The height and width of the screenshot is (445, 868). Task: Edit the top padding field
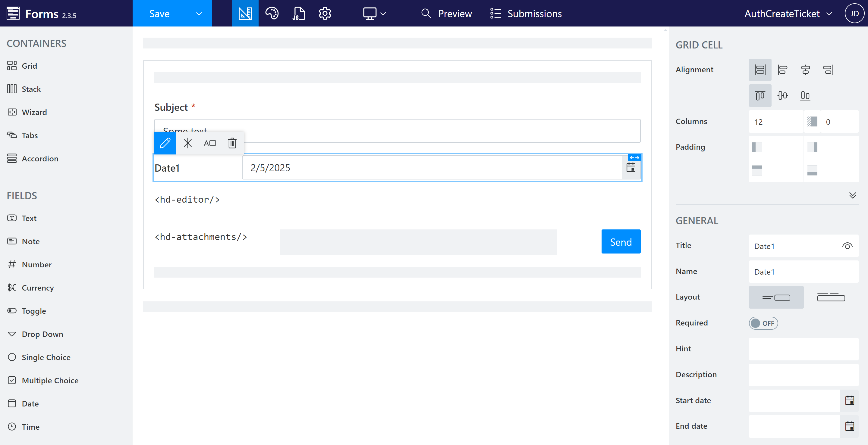776,170
